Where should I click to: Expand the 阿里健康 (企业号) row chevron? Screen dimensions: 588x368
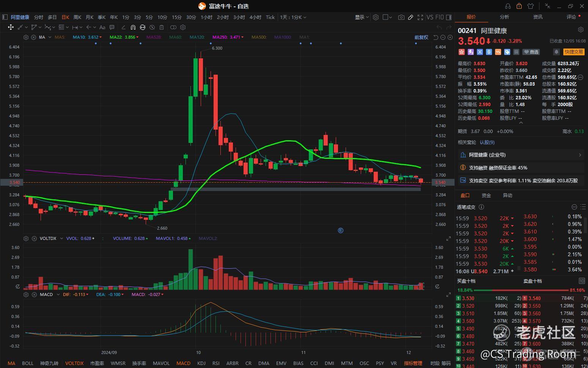[580, 155]
